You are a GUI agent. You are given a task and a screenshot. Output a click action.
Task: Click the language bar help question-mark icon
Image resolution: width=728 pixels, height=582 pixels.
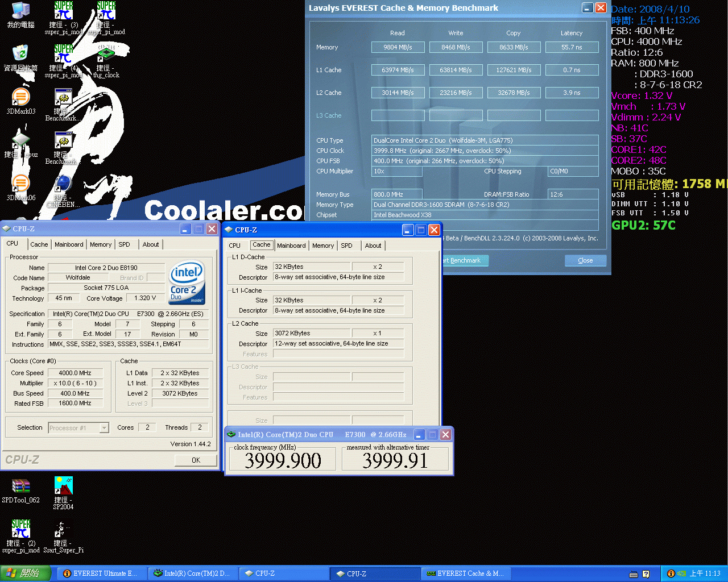pyautogui.click(x=646, y=574)
